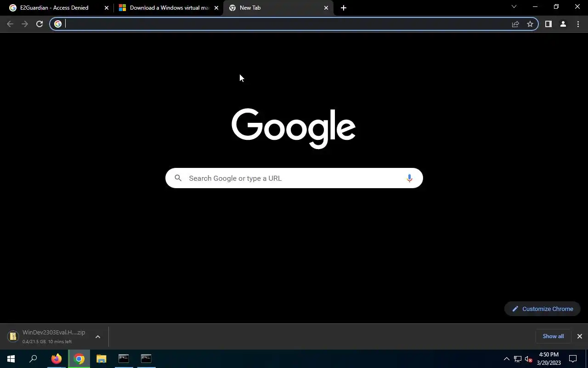Close the E2Guardian Access Denied tab
The image size is (588, 368).
[107, 8]
